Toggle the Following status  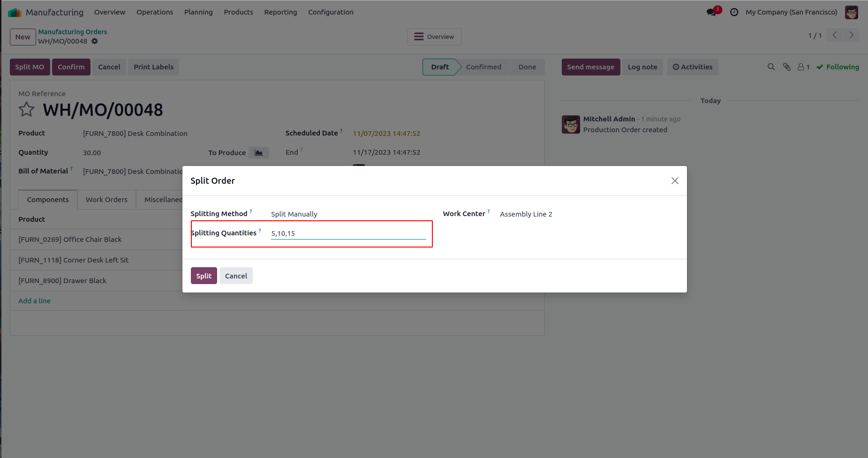(838, 67)
